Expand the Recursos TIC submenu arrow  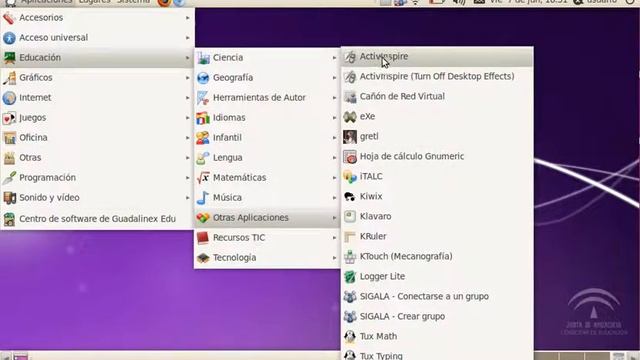click(x=334, y=238)
